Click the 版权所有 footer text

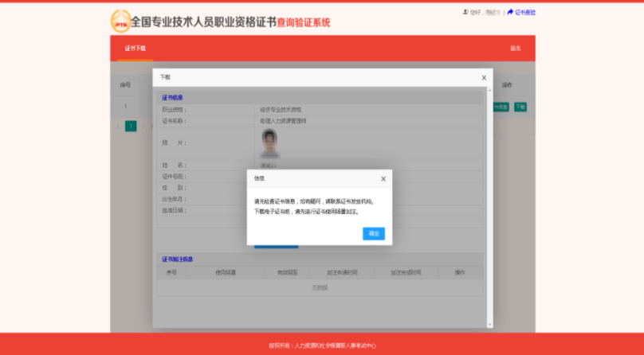coord(322,345)
